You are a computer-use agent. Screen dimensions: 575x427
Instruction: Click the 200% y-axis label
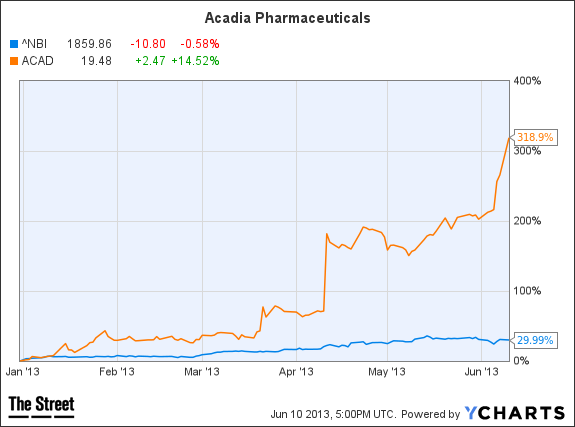pos(527,221)
